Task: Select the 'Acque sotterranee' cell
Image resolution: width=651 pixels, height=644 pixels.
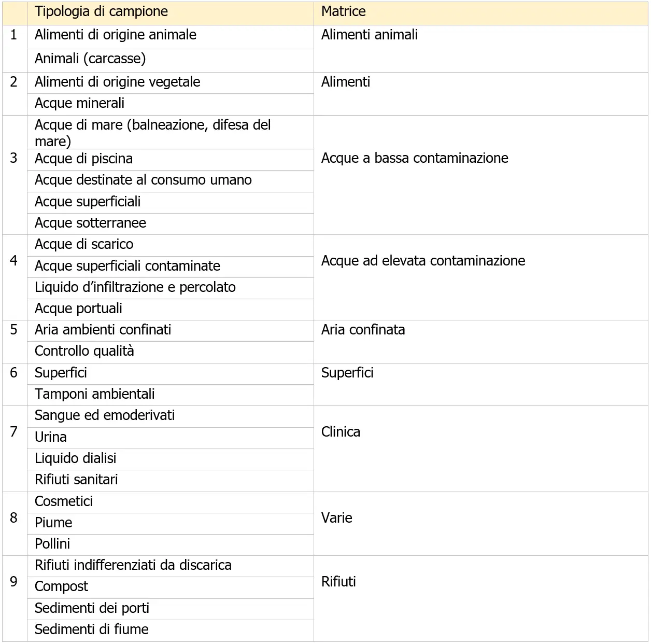Action: click(x=171, y=224)
